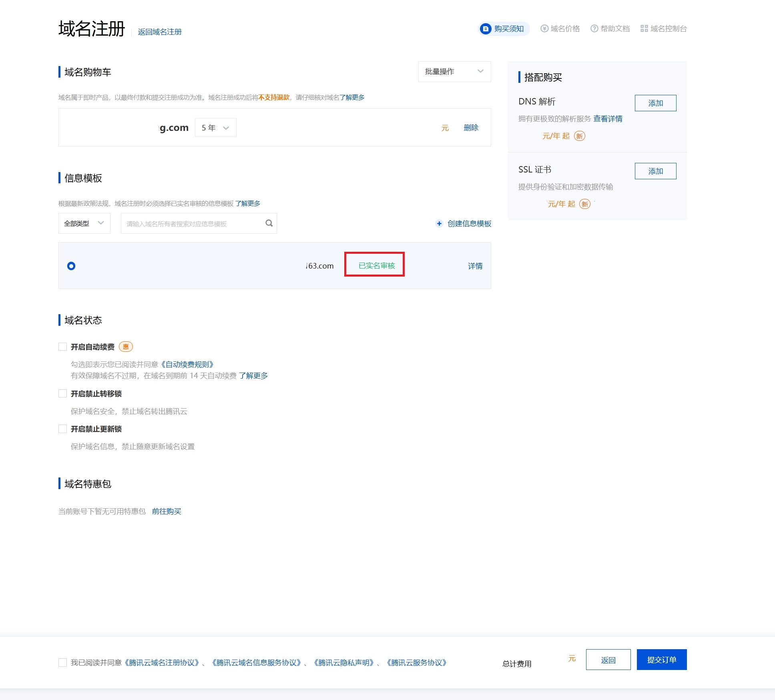Screen dimensions: 775x700
Task: Add DNS 解析 with 添加 button
Action: click(655, 103)
